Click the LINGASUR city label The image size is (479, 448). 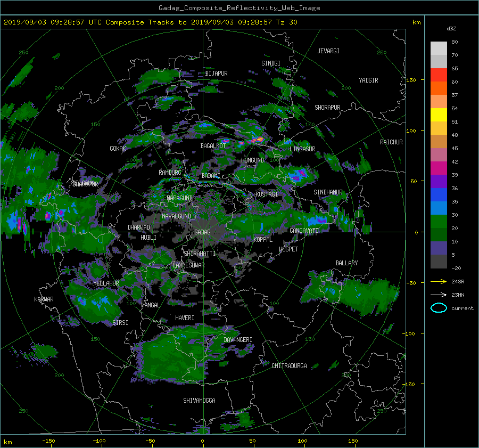(x=302, y=149)
